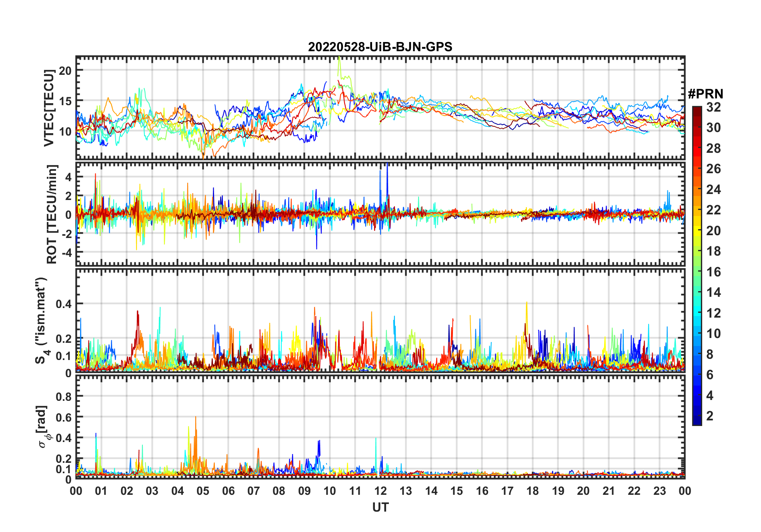Click the 0.8 tick on the σφ axis
The height and width of the screenshot is (532, 761).
64,397
